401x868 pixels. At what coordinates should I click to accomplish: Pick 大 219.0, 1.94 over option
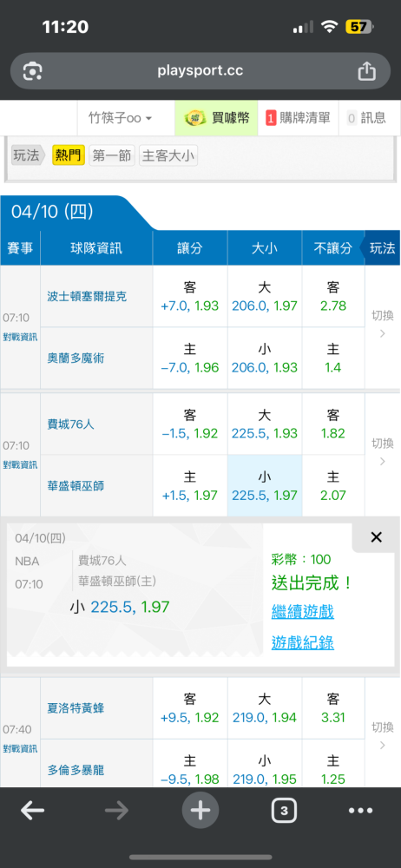tap(265, 708)
